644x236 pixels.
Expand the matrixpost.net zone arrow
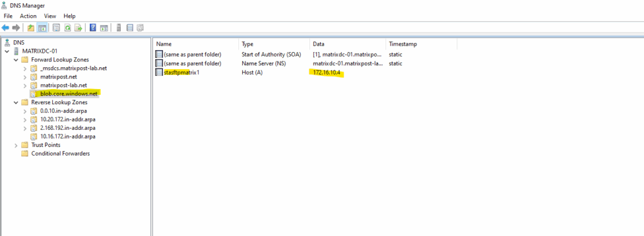click(x=25, y=77)
